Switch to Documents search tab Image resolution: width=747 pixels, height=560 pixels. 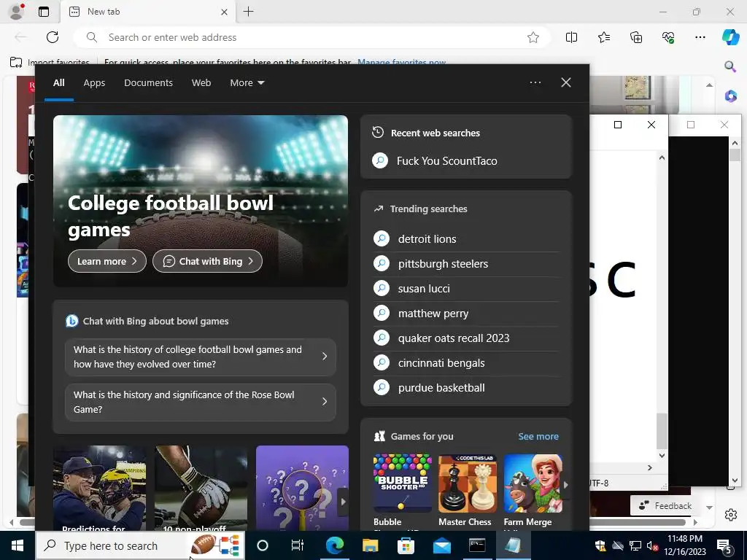coord(148,82)
